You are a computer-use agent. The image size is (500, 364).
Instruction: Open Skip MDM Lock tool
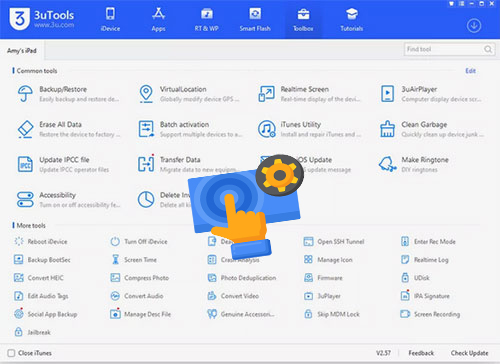(332, 314)
